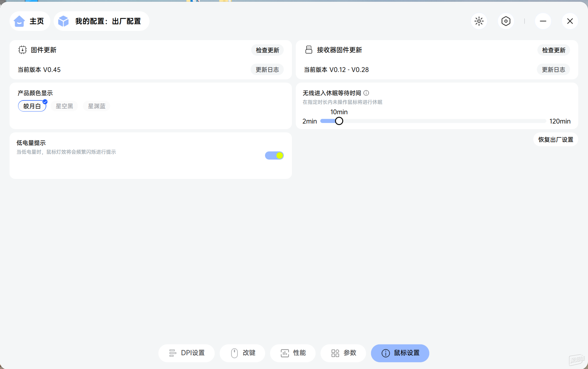Select 皎月白 product color
The image size is (588, 369).
(x=32, y=106)
